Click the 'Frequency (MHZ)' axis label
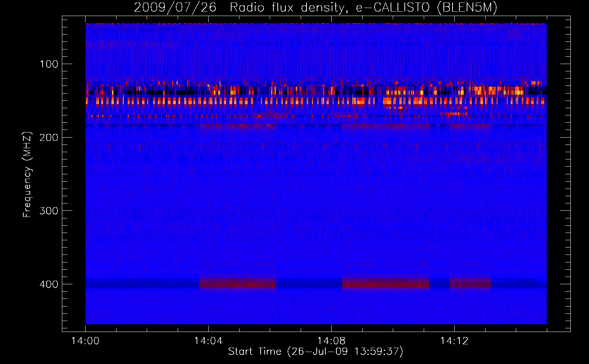 [x=27, y=174]
